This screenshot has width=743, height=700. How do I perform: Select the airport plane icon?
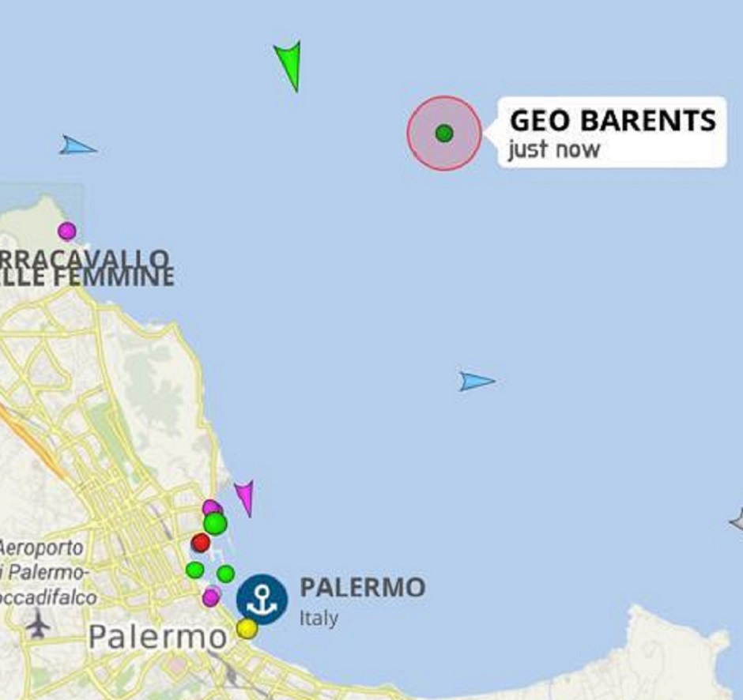pyautogui.click(x=39, y=623)
